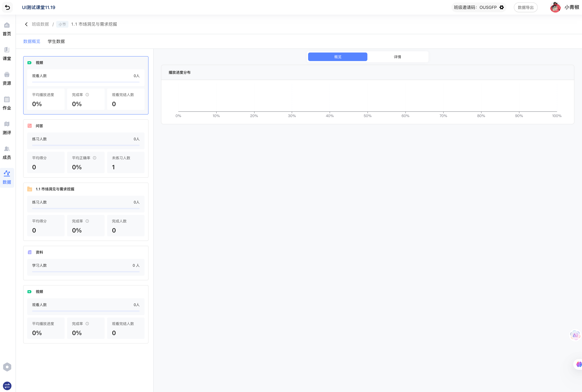Screen dimensions: 582x392
Task: Click the switch arrows icon bottom-left
Action: [7, 386]
